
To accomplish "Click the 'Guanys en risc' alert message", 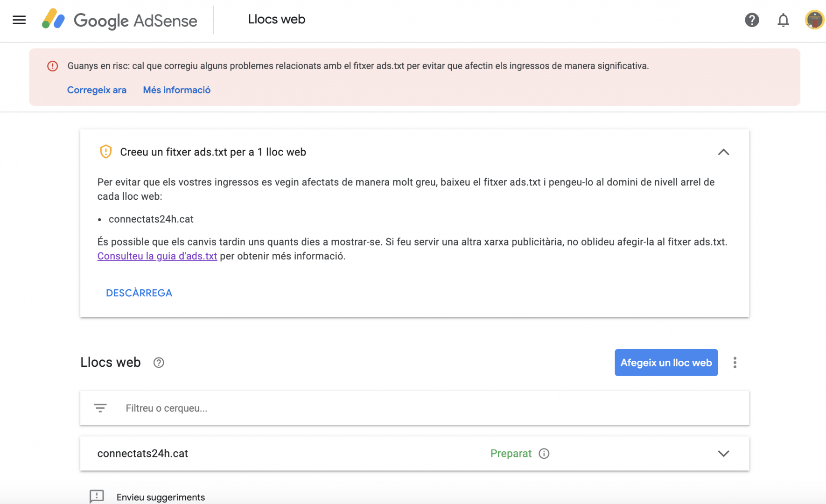I will (x=358, y=66).
